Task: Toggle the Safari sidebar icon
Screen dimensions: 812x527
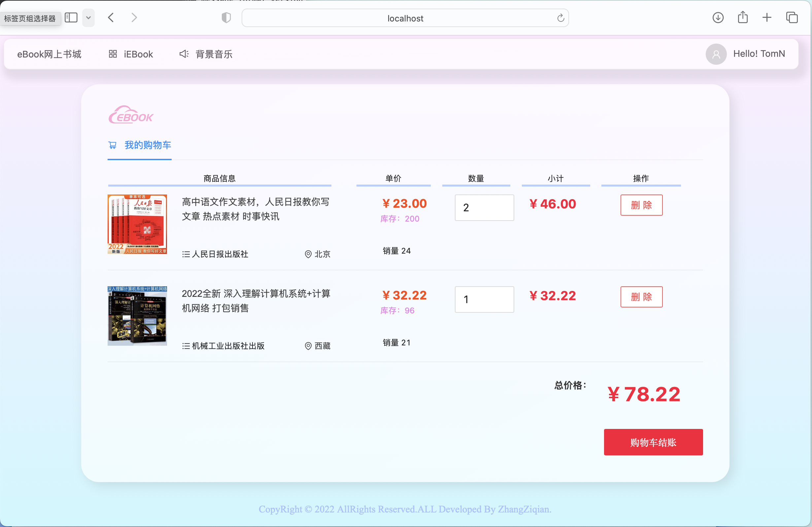Action: pyautogui.click(x=71, y=18)
